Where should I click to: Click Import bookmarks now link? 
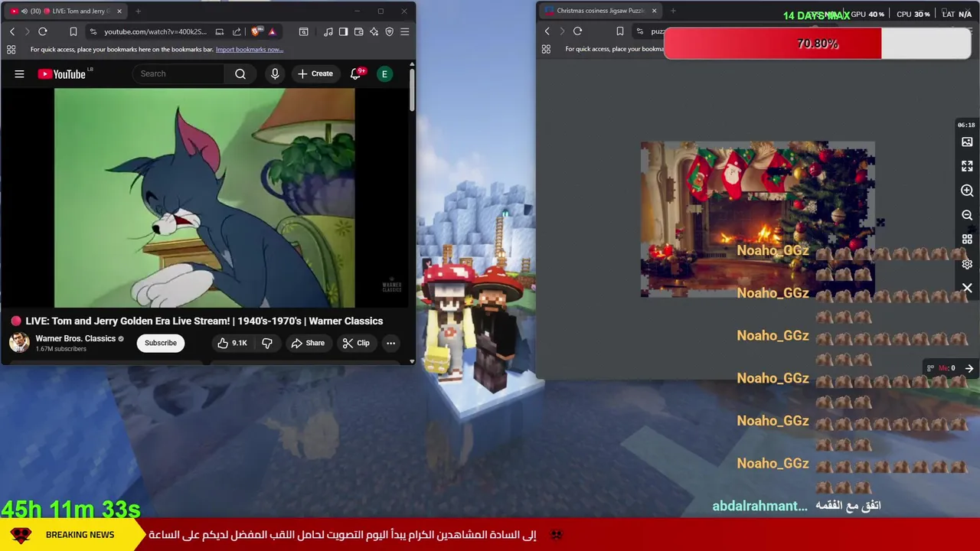(x=250, y=50)
